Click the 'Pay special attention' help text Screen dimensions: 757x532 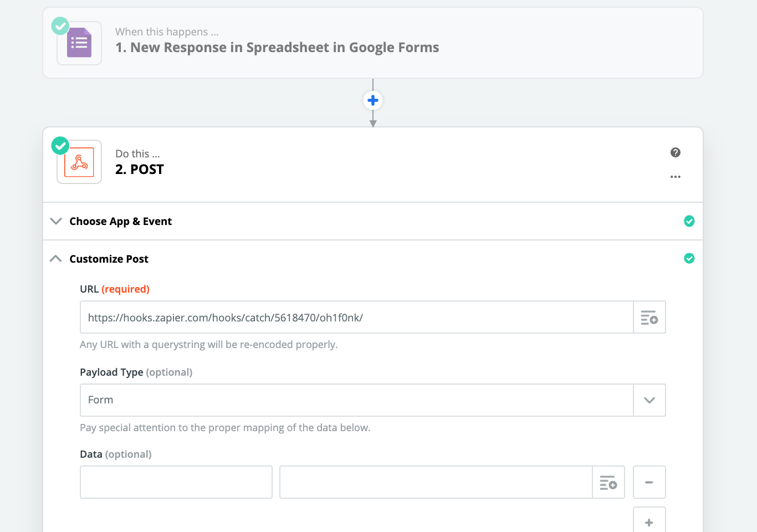point(225,428)
